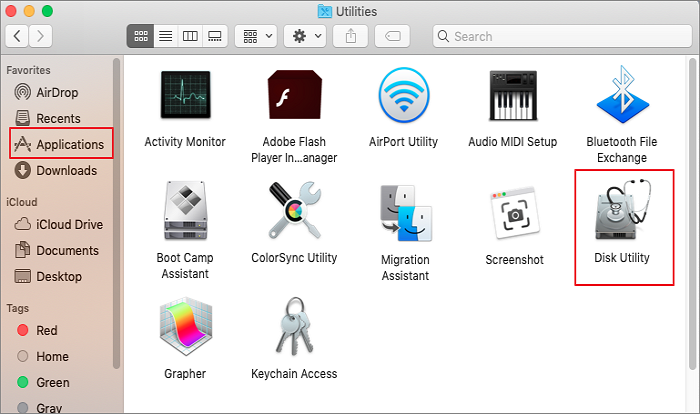Switch to column view mode
The width and height of the screenshot is (700, 414).
(x=190, y=36)
